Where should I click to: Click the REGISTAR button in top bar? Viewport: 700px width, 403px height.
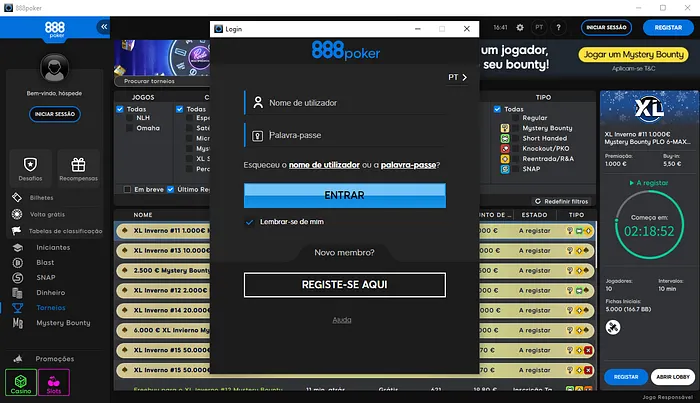[x=668, y=27]
